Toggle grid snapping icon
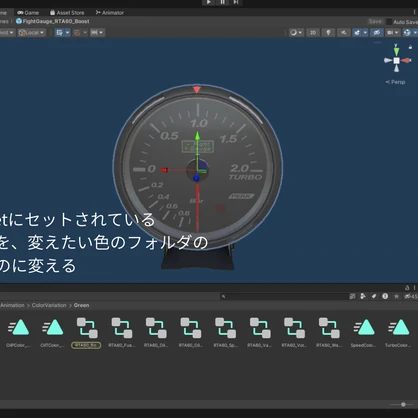The image size is (418, 418). pyautogui.click(x=77, y=33)
